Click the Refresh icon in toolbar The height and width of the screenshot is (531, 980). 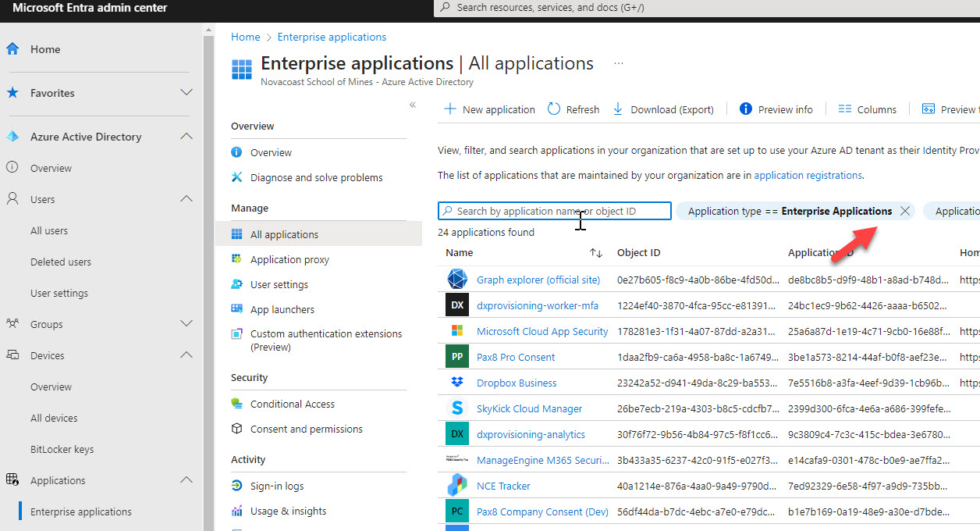click(554, 109)
